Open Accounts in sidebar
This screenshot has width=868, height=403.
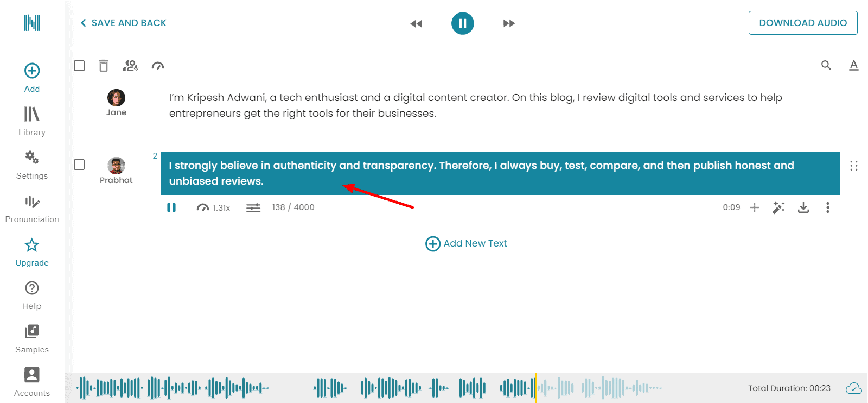point(32,382)
